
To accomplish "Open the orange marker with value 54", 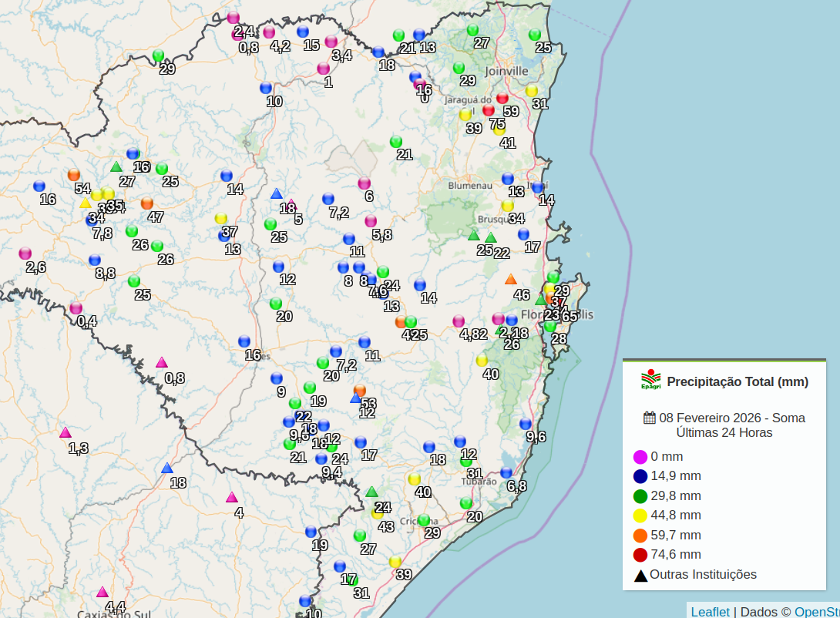I will point(74,175).
